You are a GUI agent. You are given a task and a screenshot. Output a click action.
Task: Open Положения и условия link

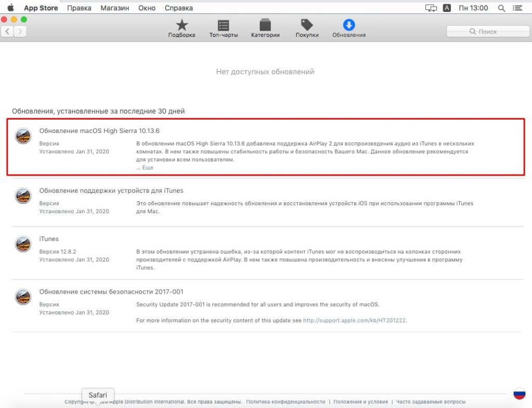361,402
